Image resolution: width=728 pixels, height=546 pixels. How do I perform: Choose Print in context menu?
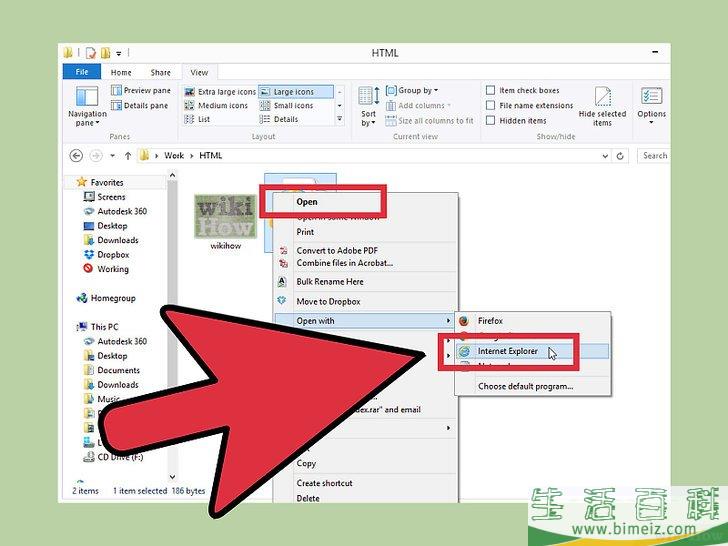point(305,232)
